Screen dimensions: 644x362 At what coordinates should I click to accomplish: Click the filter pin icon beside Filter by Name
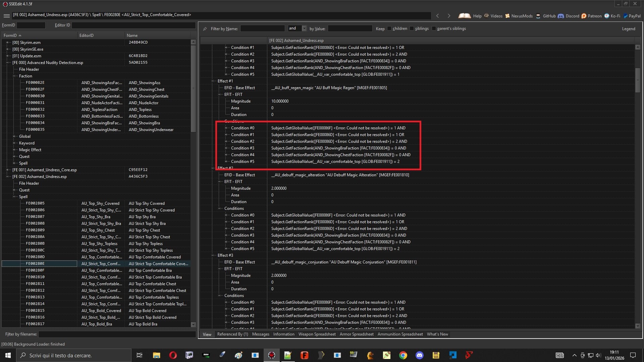click(x=205, y=29)
